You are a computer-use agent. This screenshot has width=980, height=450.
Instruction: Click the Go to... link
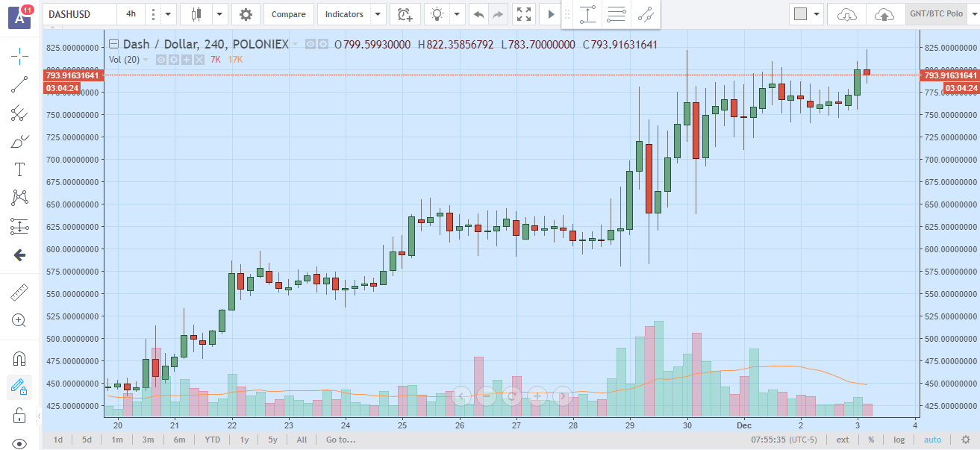pos(340,440)
